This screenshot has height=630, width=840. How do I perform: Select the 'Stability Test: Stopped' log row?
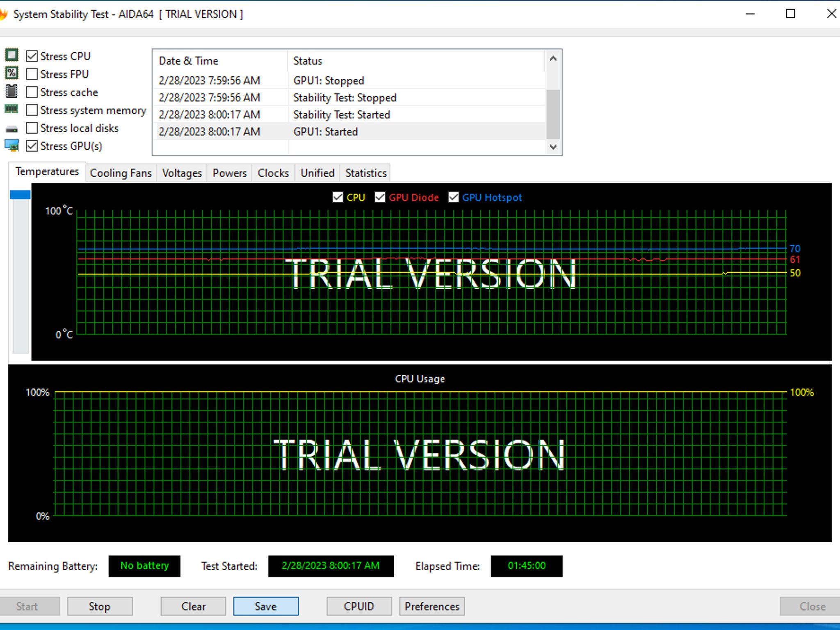pyautogui.click(x=349, y=98)
